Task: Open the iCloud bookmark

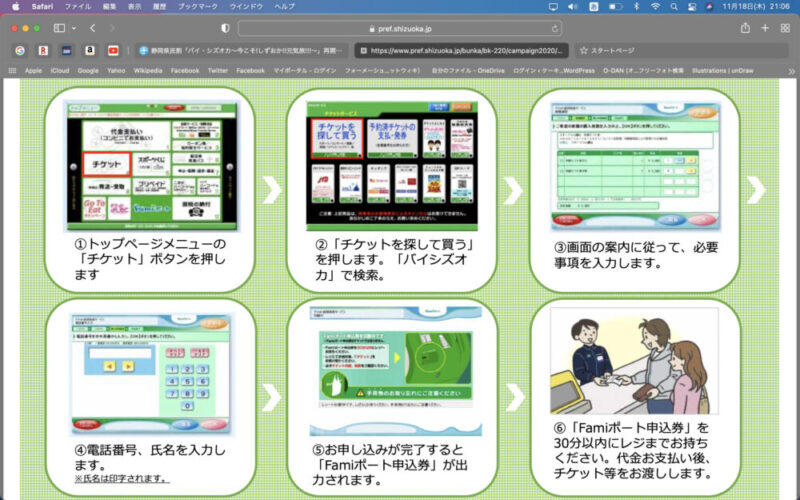Action: pos(60,70)
